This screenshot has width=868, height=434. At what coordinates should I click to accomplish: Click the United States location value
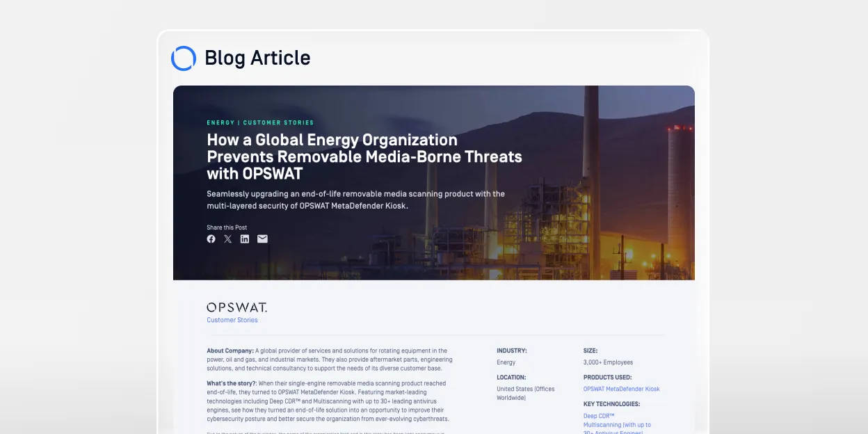click(x=525, y=394)
